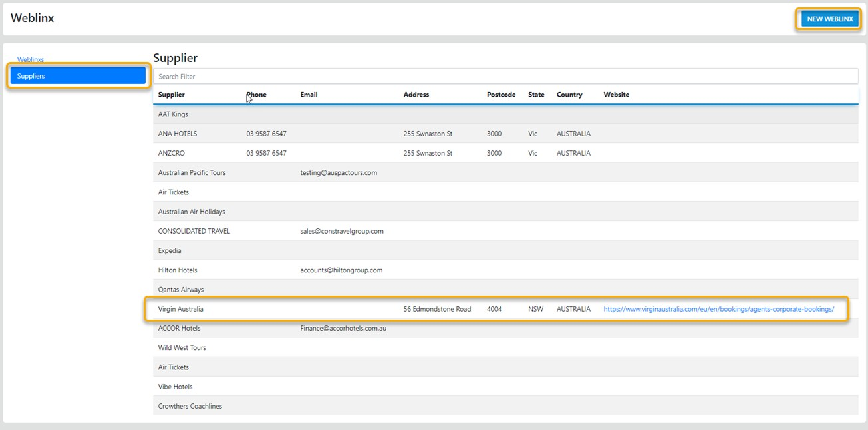Open the Weblinxs sidebar link

tap(31, 60)
